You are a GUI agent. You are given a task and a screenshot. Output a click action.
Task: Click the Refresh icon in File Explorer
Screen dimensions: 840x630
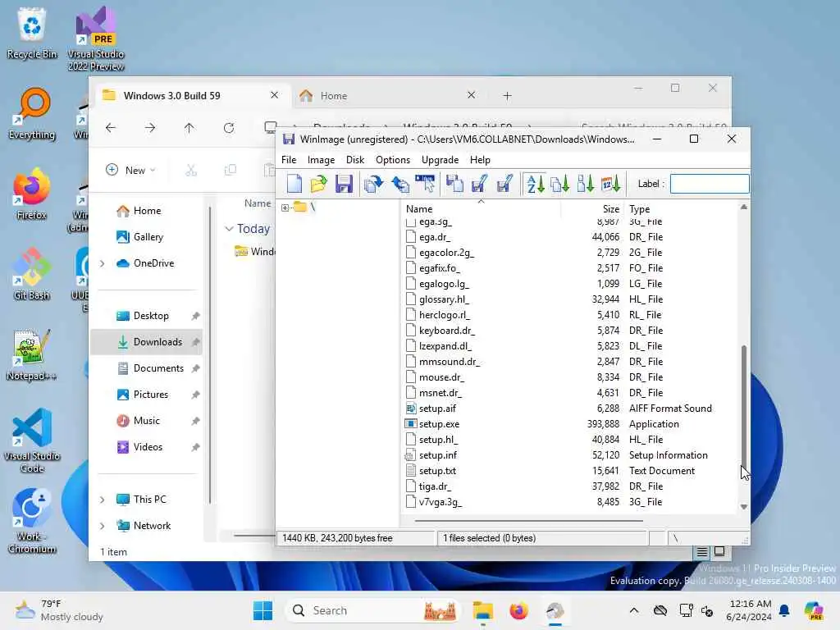tap(229, 127)
